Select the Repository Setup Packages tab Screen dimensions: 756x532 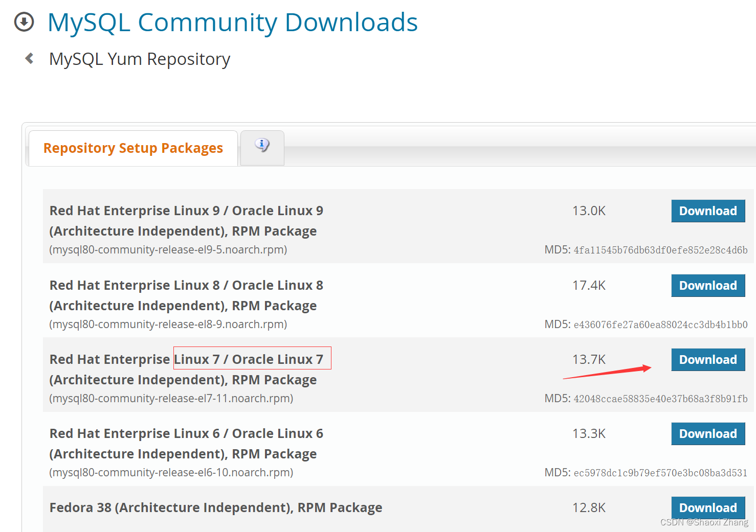click(133, 148)
